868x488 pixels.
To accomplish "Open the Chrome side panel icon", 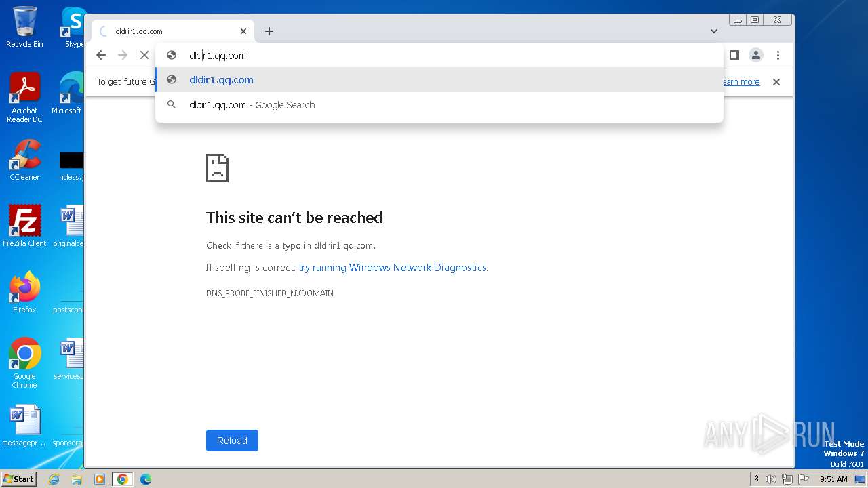I will (x=734, y=55).
